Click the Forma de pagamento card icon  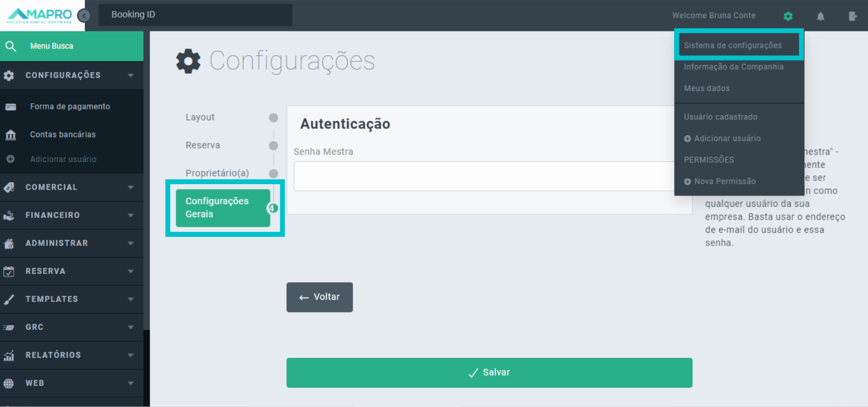coord(11,107)
